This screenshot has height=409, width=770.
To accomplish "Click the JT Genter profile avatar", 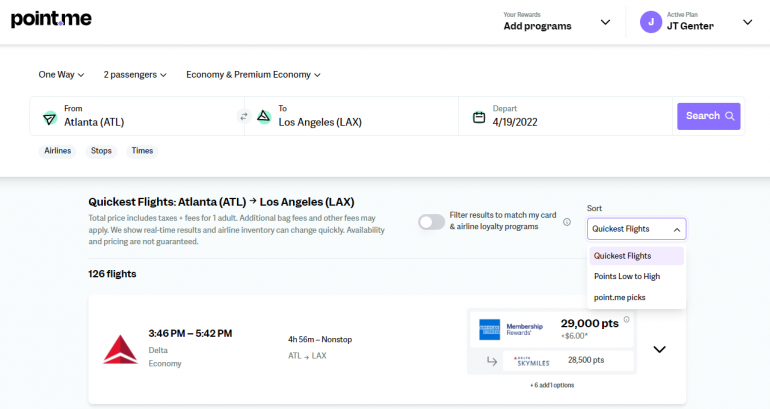I will coord(650,21).
